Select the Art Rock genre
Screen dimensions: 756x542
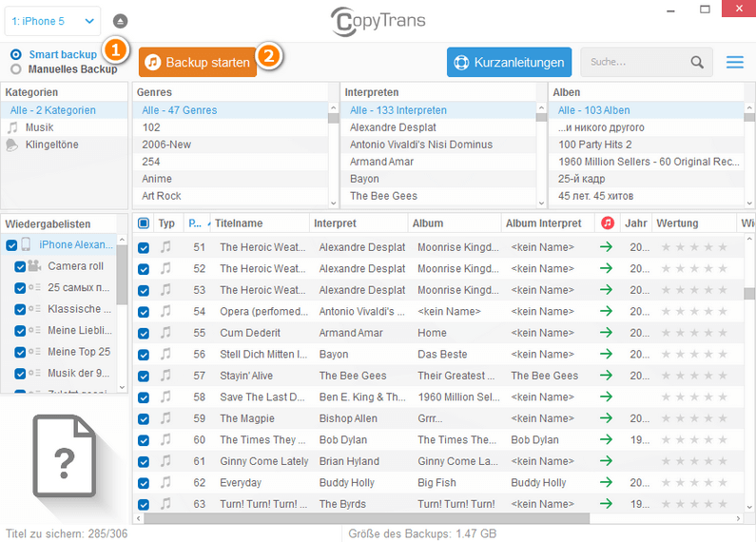230,196
